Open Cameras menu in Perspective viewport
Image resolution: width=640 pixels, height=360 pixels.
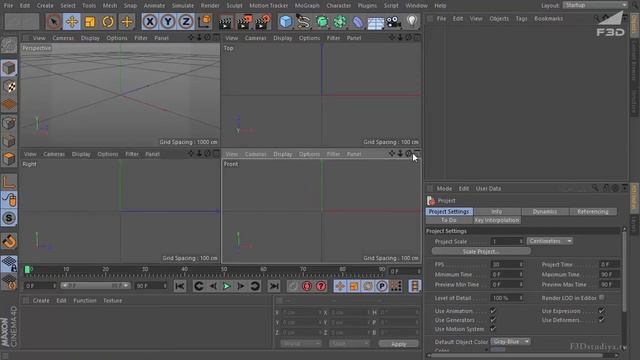[x=63, y=38]
